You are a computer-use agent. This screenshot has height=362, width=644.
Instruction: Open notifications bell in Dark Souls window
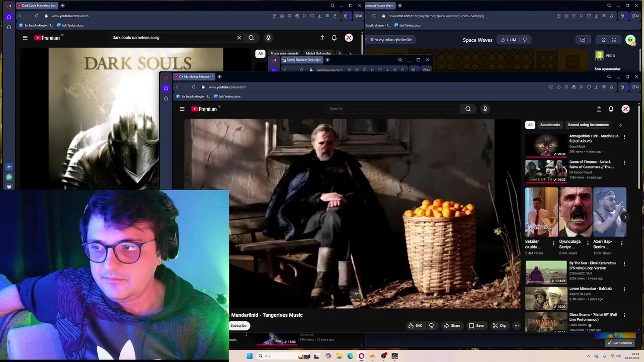point(334,38)
